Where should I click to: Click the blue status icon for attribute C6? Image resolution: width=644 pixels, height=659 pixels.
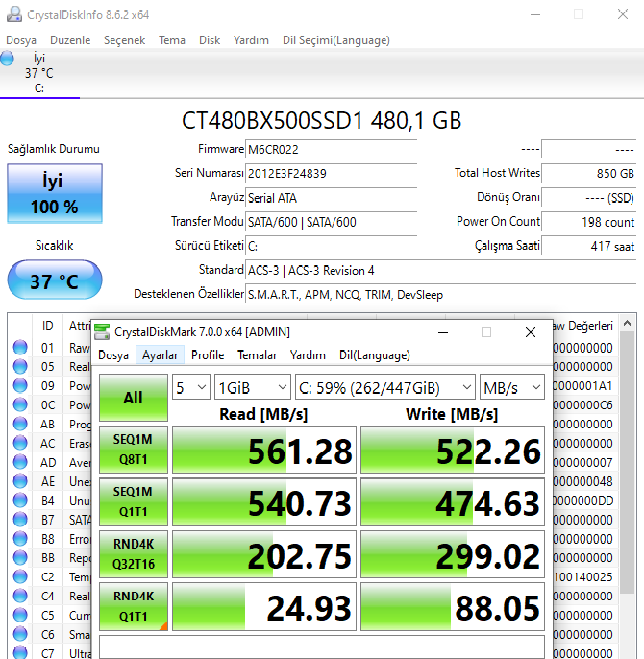pos(20,635)
